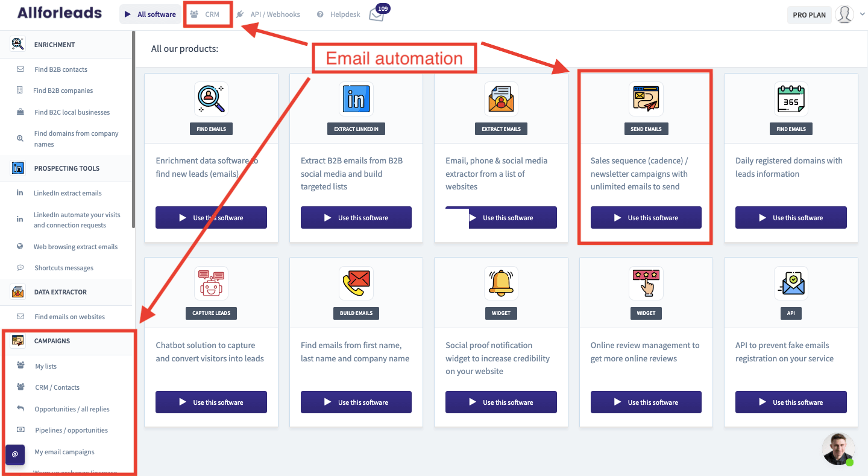
Task: Click the speech bubble icon beside Shortcuts messages
Action: click(20, 268)
